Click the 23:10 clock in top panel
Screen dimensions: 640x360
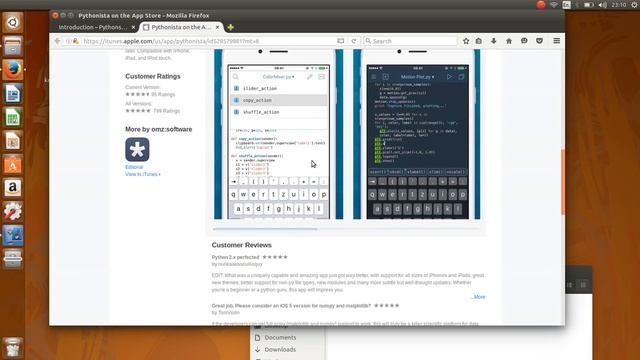coord(619,5)
